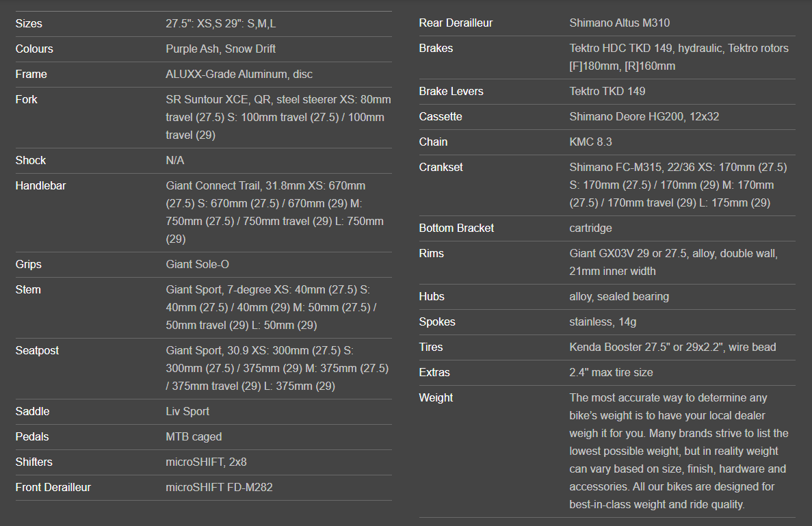
Task: Click the 2.4" max tire size extras value
Action: 611,372
